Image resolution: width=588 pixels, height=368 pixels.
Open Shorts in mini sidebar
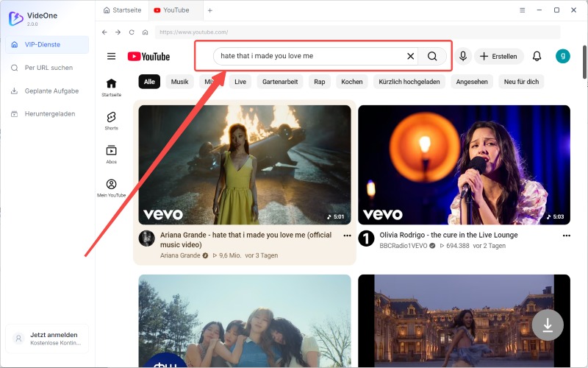point(112,121)
